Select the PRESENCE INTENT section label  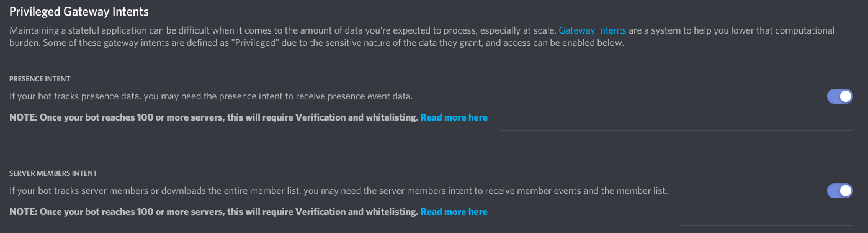[40, 79]
